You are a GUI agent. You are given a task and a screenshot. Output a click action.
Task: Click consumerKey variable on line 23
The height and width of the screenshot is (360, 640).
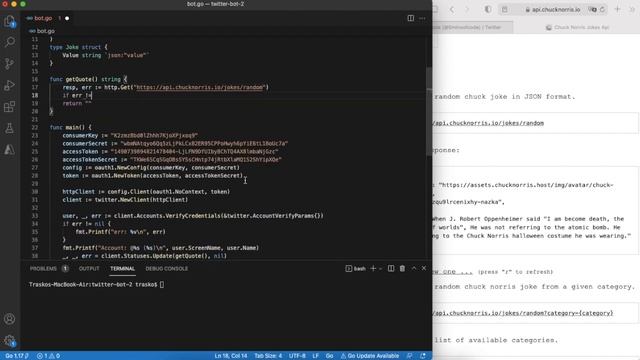click(x=80, y=136)
